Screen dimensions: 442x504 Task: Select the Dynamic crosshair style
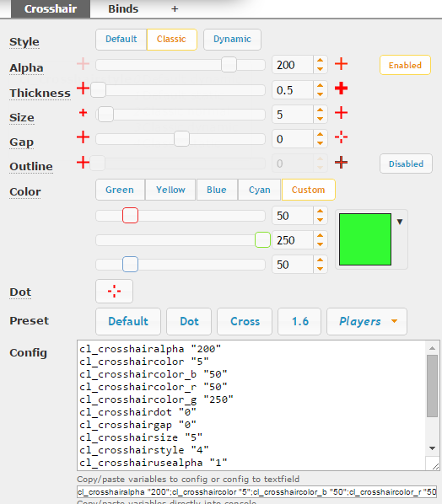click(x=232, y=40)
